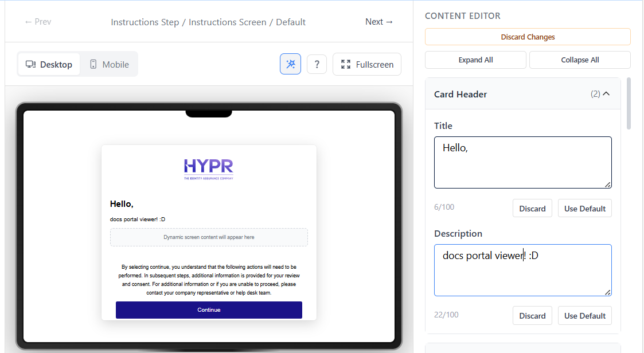The width and height of the screenshot is (644, 353).
Task: Click the Discard Changes button
Action: (x=528, y=37)
